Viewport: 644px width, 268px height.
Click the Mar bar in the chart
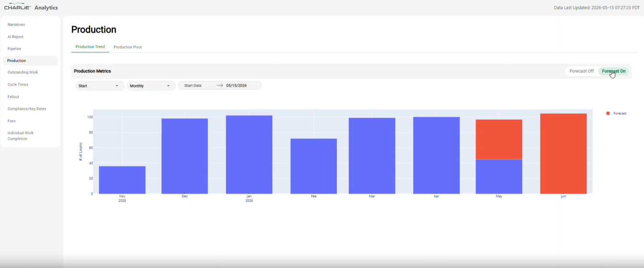click(x=372, y=156)
